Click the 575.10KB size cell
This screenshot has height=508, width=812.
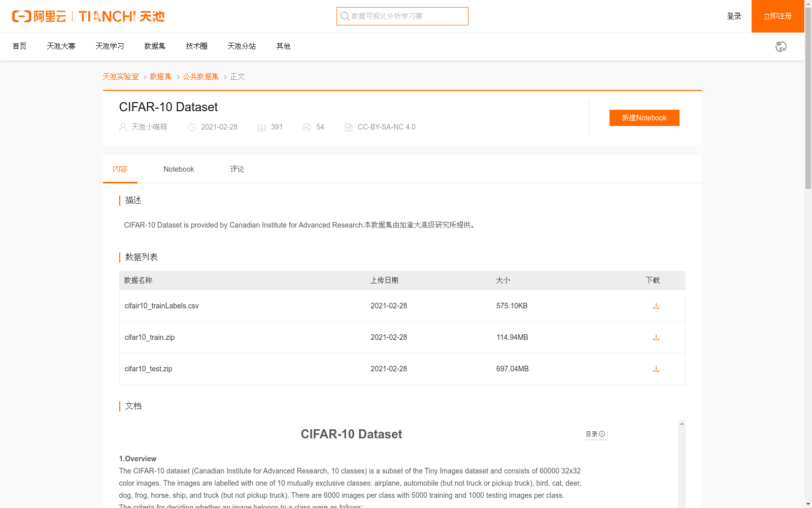pos(512,306)
